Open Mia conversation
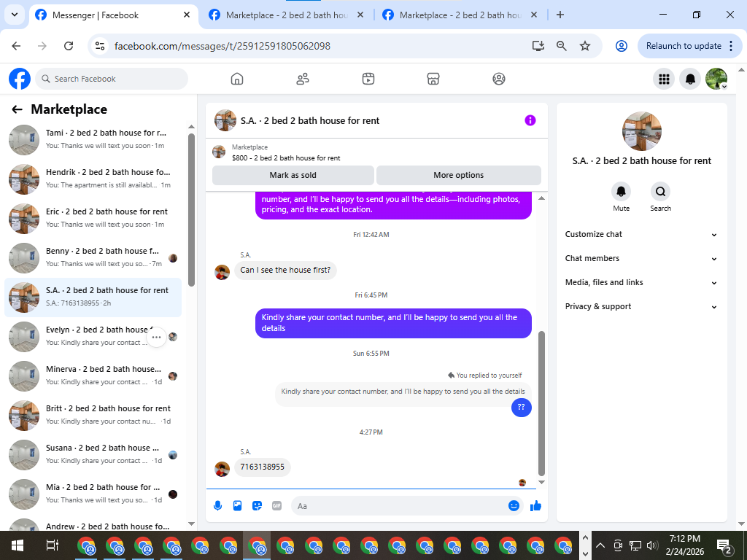 [x=93, y=494]
